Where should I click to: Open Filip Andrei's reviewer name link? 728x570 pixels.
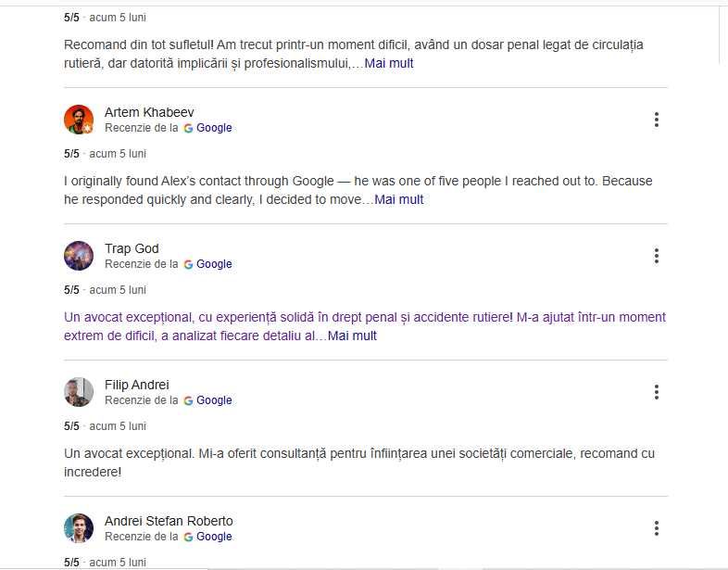tap(136, 385)
